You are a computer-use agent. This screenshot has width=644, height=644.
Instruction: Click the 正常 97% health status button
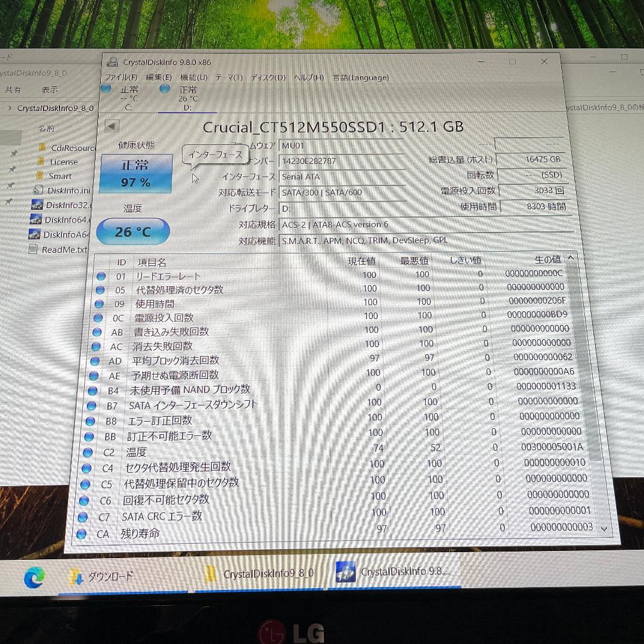(x=136, y=174)
